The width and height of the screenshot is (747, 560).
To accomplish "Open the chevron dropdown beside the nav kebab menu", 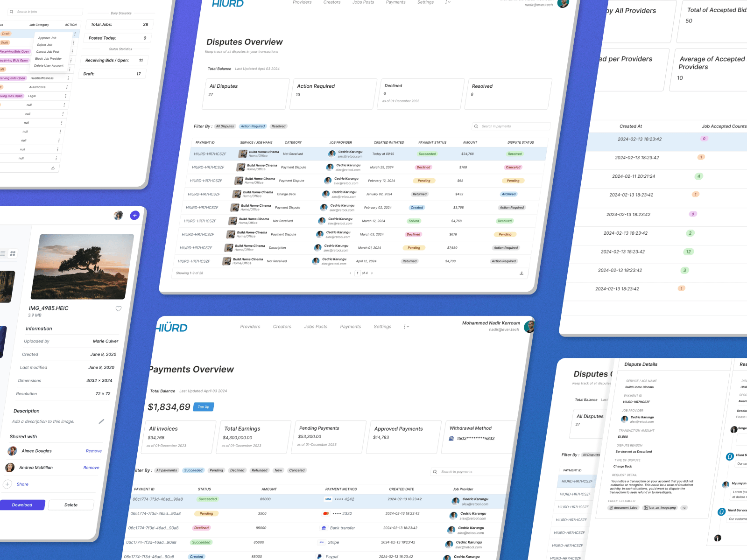I will tap(408, 327).
